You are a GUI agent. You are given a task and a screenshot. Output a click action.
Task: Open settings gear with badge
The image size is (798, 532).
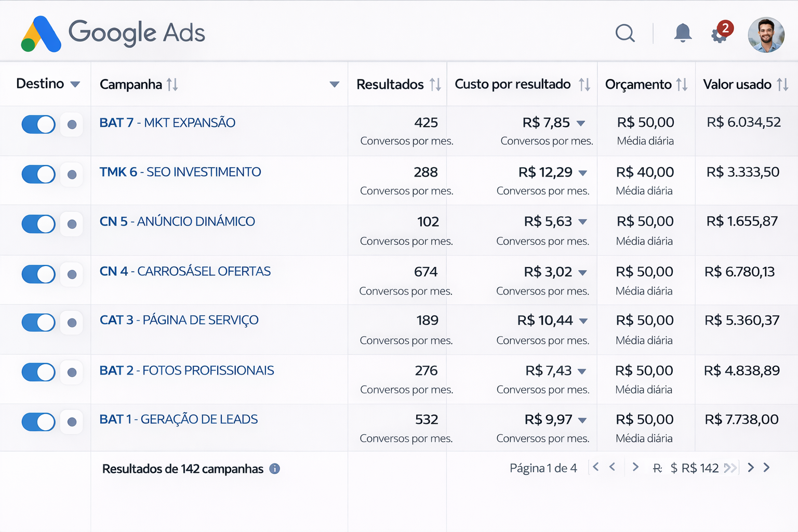tap(720, 34)
